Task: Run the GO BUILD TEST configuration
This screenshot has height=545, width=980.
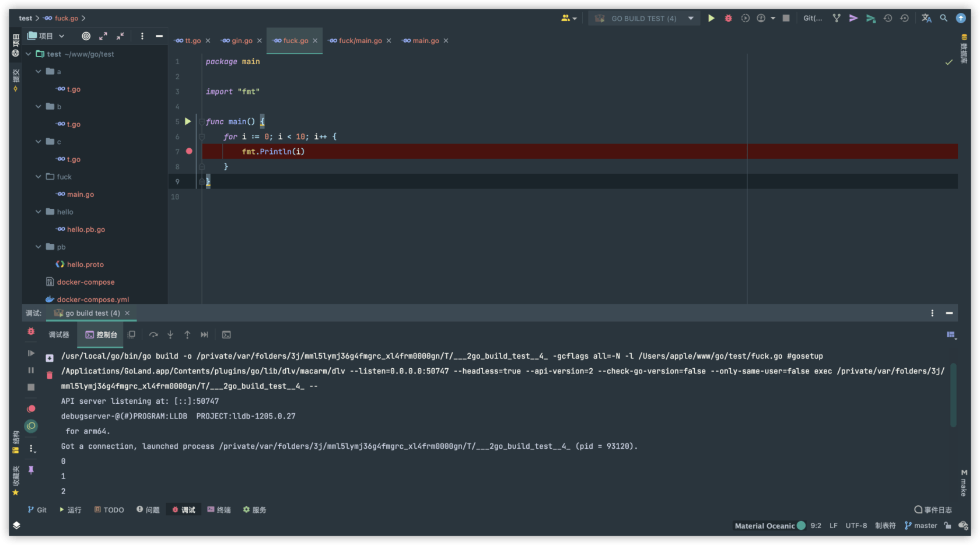Action: pyautogui.click(x=711, y=18)
